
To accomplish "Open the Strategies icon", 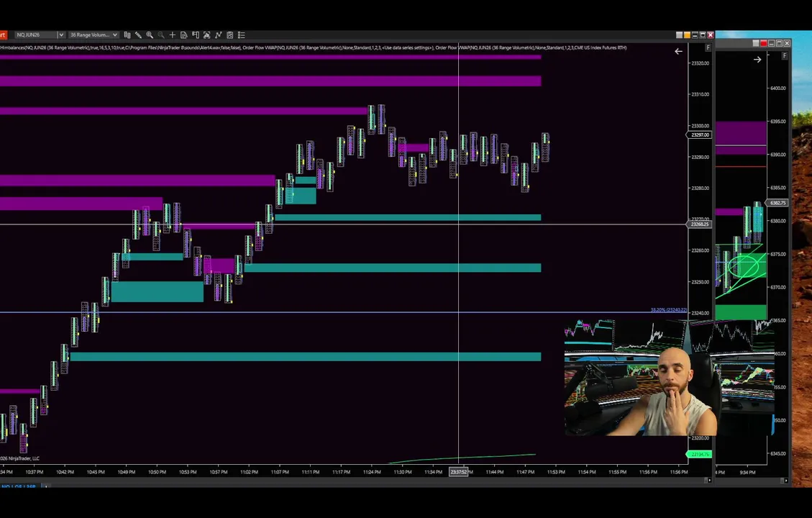I will tap(230, 35).
